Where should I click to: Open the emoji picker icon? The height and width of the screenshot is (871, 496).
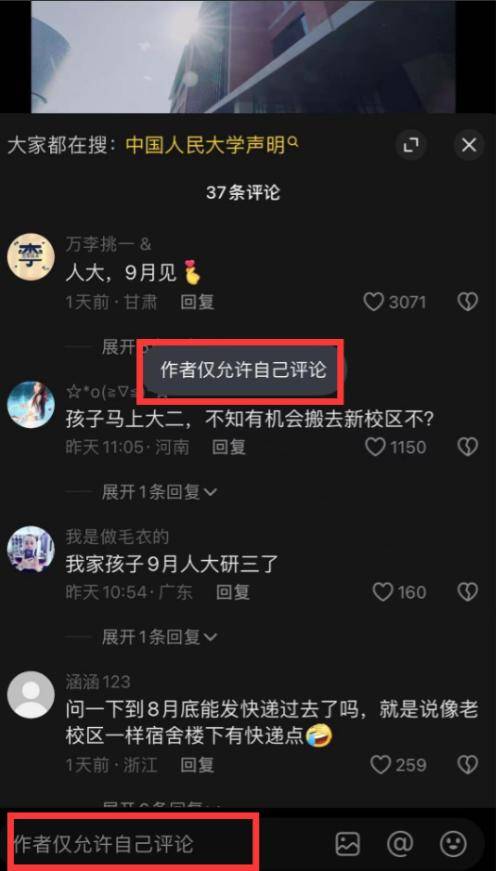tap(453, 844)
